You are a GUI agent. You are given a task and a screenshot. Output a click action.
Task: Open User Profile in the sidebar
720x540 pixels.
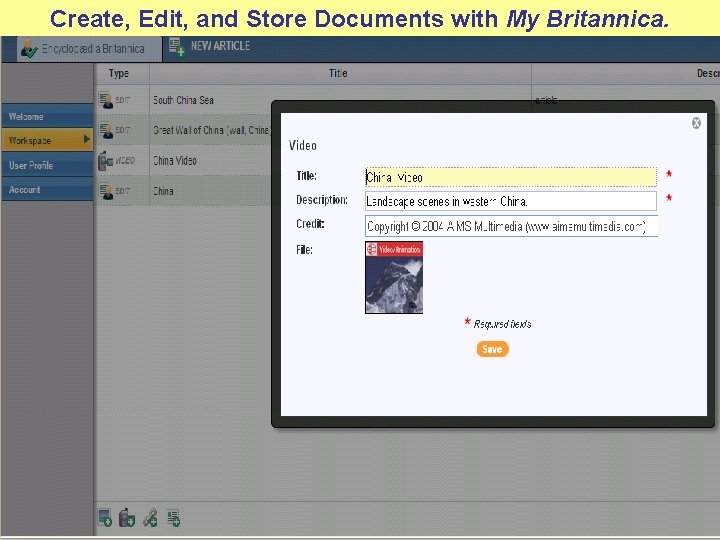[x=47, y=165]
